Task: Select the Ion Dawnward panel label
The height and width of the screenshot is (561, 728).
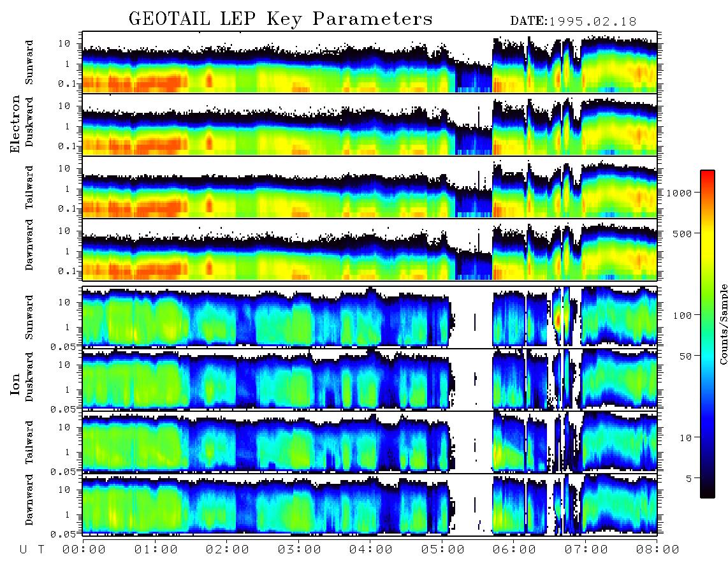Action: tap(29, 500)
